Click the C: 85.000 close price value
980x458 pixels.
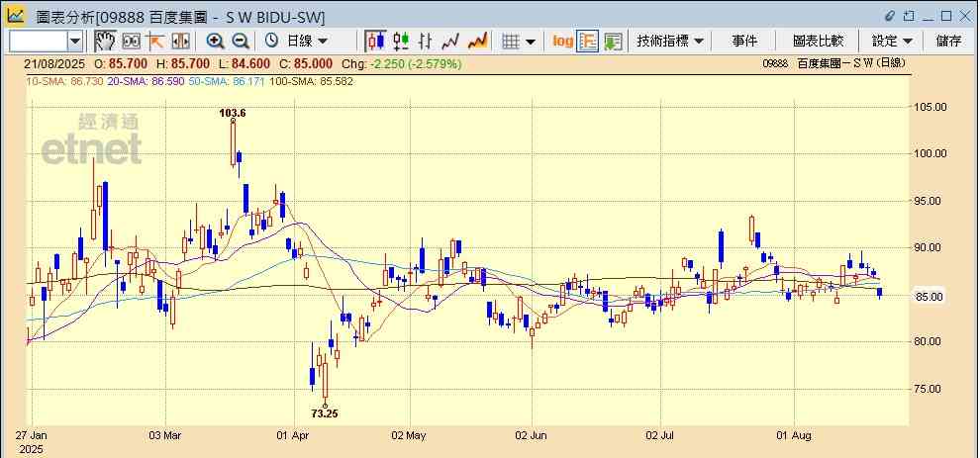pos(305,63)
